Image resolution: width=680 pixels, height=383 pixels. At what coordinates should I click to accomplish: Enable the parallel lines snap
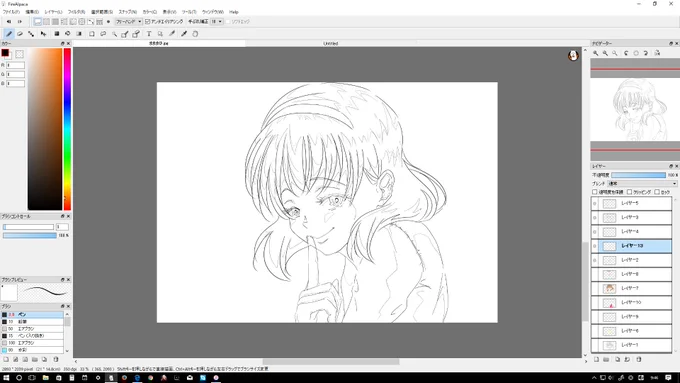(x=46, y=21)
